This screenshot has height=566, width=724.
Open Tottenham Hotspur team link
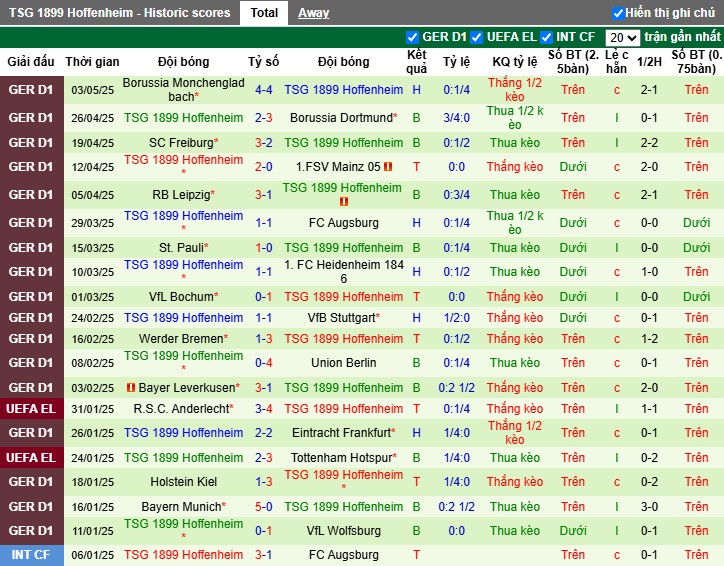(341, 458)
